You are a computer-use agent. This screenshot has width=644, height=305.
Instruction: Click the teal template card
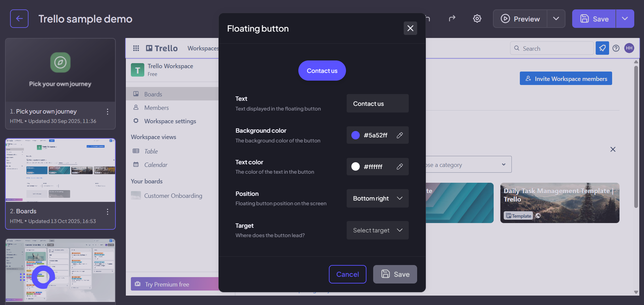pyautogui.click(x=460, y=203)
